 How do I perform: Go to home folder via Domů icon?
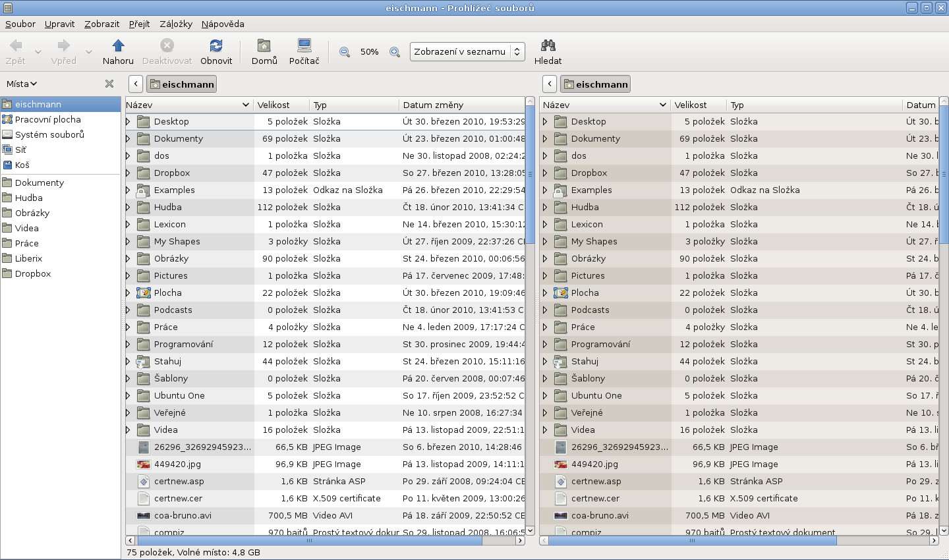click(264, 45)
